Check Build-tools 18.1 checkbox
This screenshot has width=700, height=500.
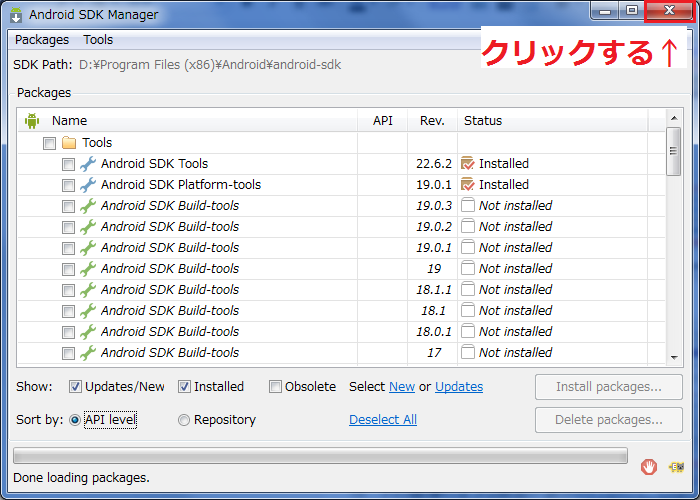coord(68,311)
